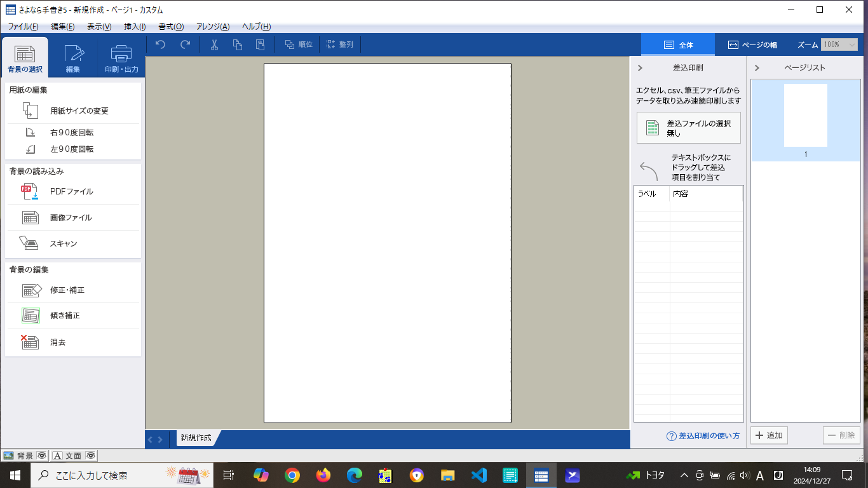This screenshot has width=868, height=488.
Task: Open the 差込印刷の使い方 help link
Action: (x=703, y=436)
